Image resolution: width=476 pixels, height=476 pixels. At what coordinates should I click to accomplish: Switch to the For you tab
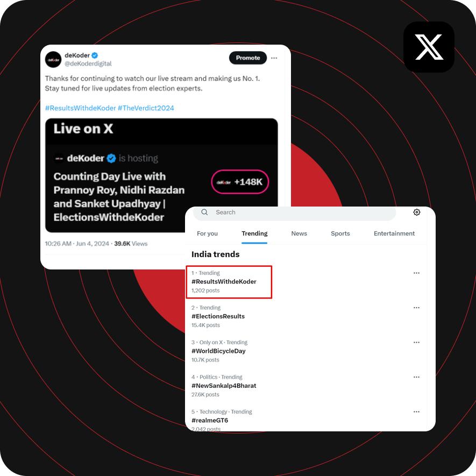tap(207, 233)
